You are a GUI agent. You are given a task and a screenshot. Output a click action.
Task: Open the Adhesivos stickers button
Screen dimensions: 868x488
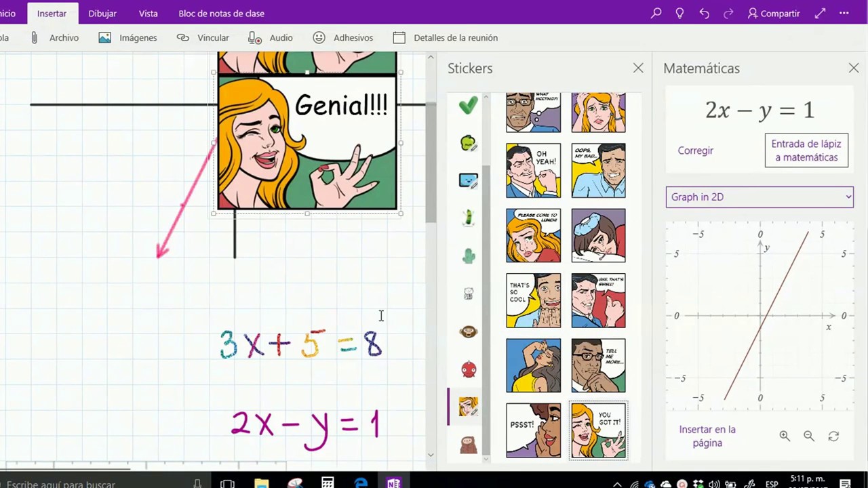(342, 38)
